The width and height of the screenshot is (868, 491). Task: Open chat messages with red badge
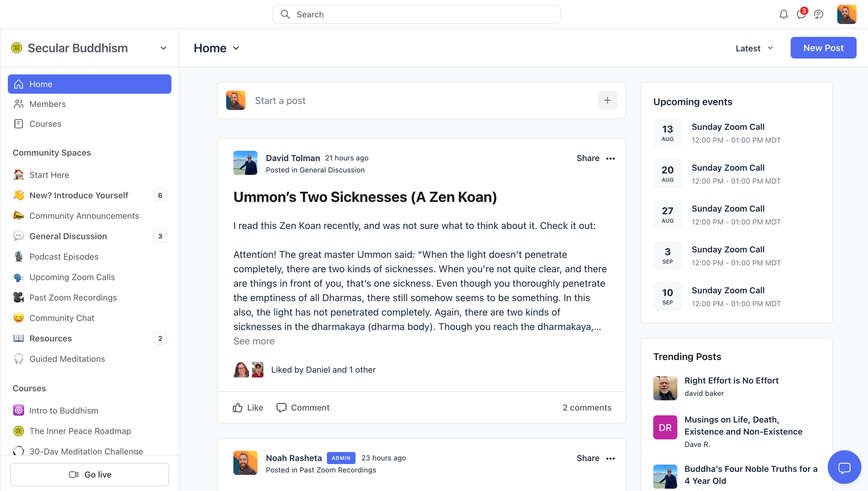coord(801,14)
